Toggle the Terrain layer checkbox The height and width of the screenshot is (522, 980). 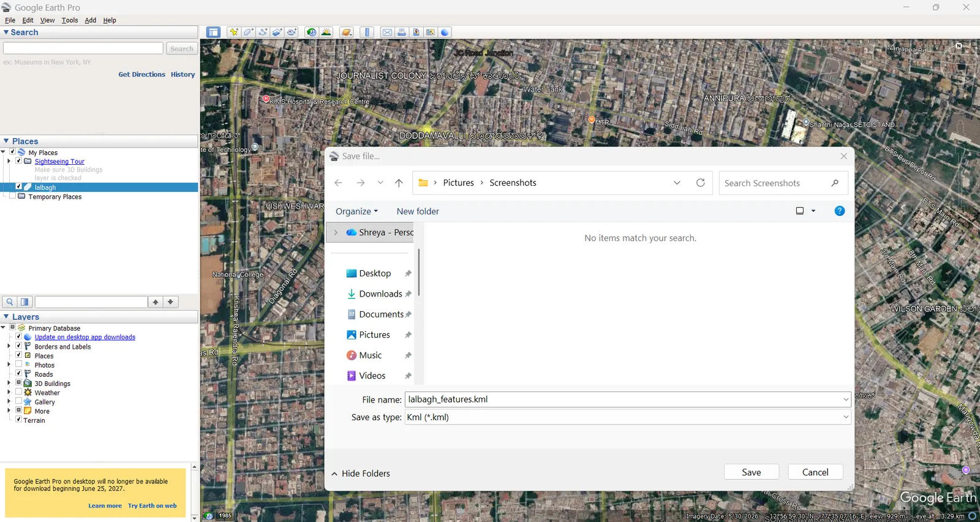point(18,419)
